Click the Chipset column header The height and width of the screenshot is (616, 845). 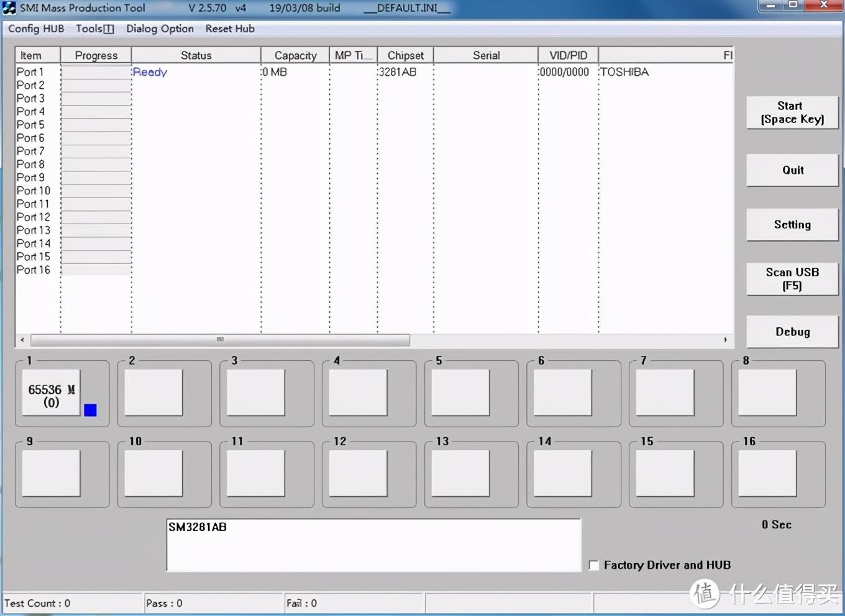point(405,55)
